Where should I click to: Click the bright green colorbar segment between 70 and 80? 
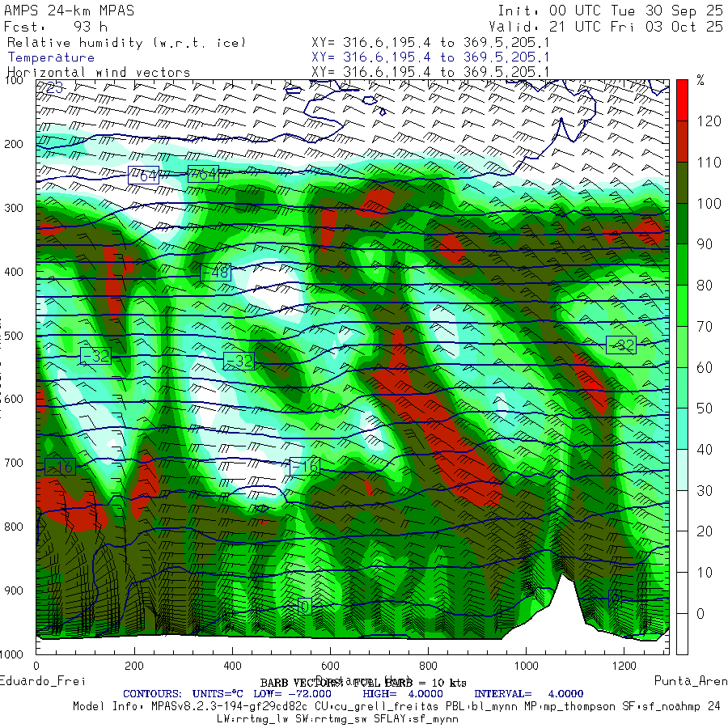(682, 306)
